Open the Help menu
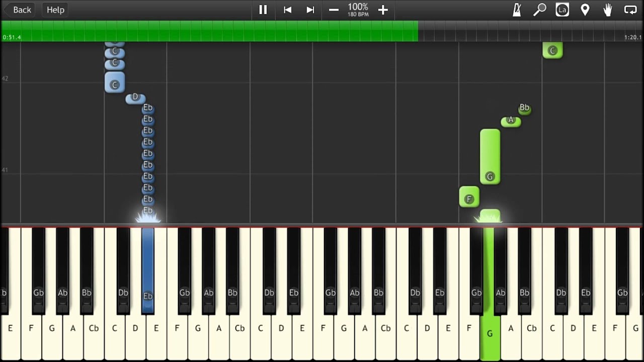 tap(55, 10)
